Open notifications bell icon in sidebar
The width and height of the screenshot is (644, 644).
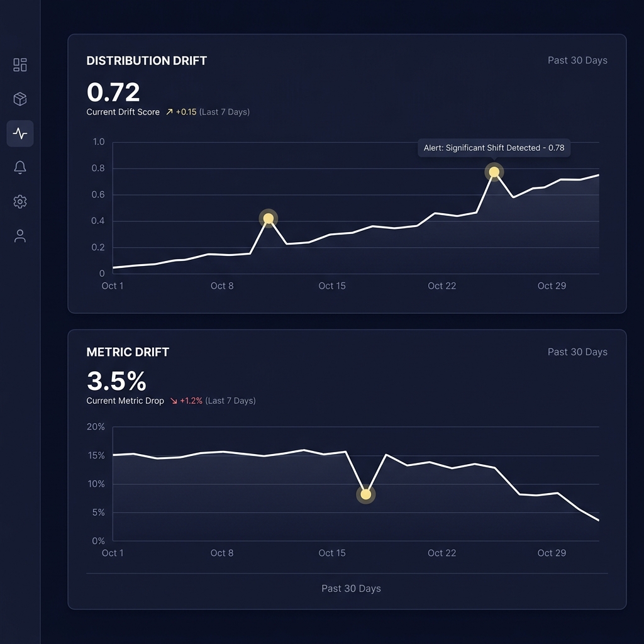click(19, 167)
